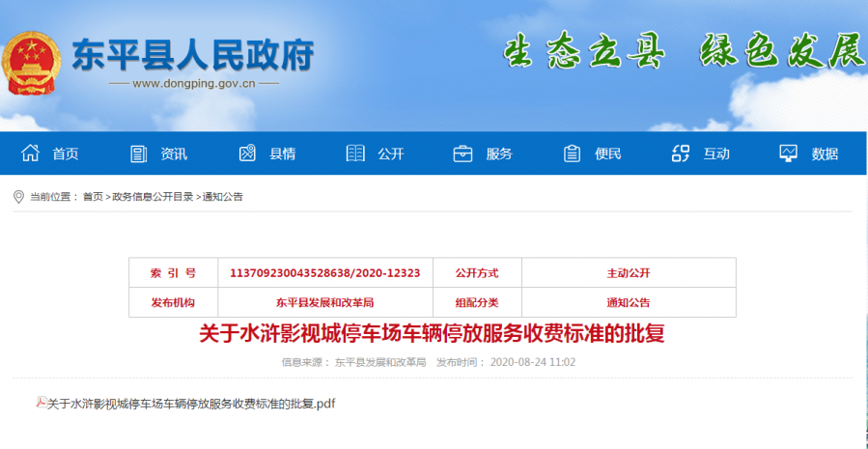Click the 当前位置 breadcrumb label

pyautogui.click(x=52, y=197)
